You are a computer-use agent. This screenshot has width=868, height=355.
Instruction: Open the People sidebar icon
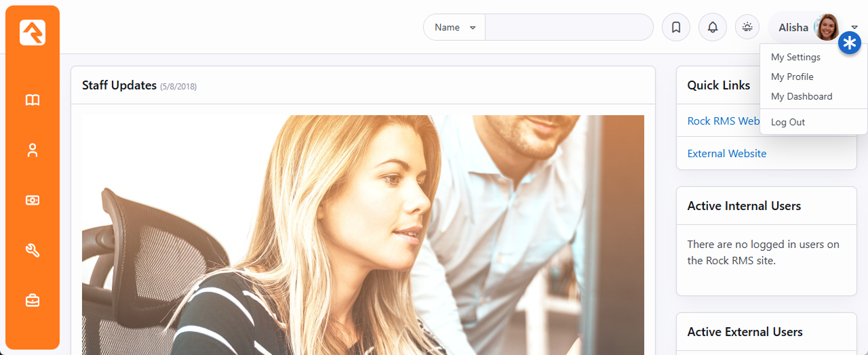click(x=33, y=150)
